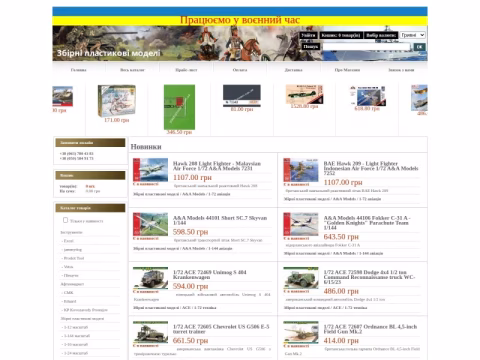Select 1-24 масштаб sidebar category
Screen dimensions: 480x360
tap(75, 353)
